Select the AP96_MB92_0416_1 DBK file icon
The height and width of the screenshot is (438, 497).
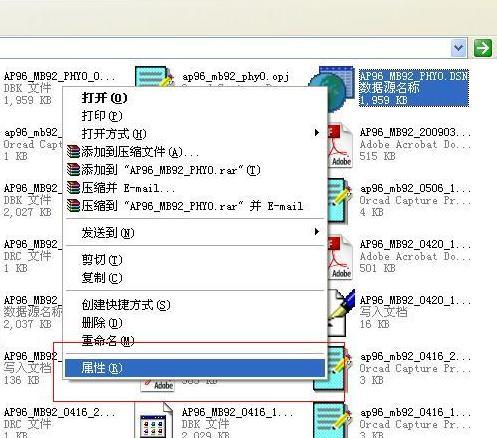tap(153, 420)
